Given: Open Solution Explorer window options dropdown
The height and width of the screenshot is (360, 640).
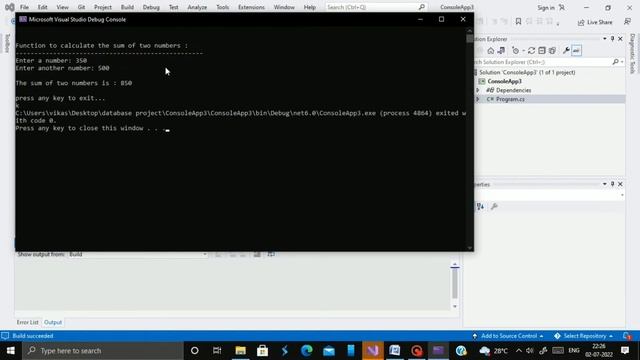Looking at the screenshot, I should pos(604,39).
